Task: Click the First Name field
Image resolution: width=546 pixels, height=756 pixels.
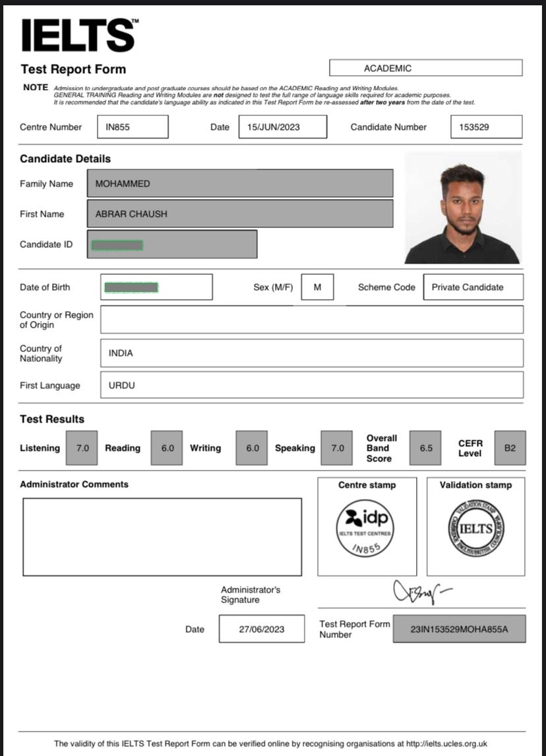Action: click(x=240, y=214)
